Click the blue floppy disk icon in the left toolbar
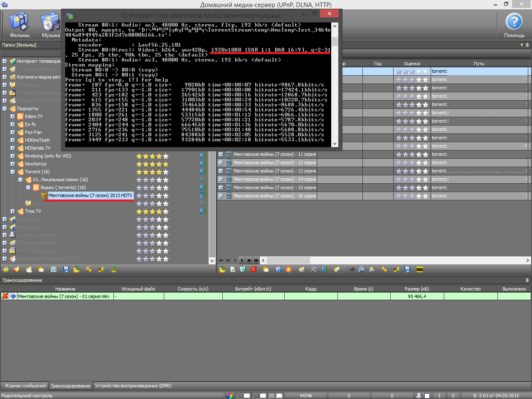Image resolution: width=532 pixels, height=399 pixels. 66,270
